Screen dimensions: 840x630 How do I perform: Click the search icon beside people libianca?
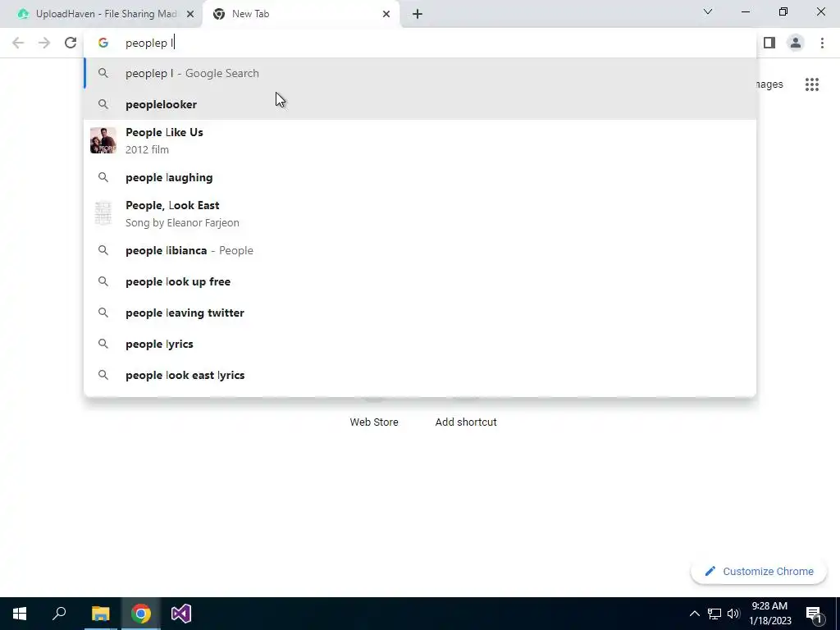coord(103,251)
